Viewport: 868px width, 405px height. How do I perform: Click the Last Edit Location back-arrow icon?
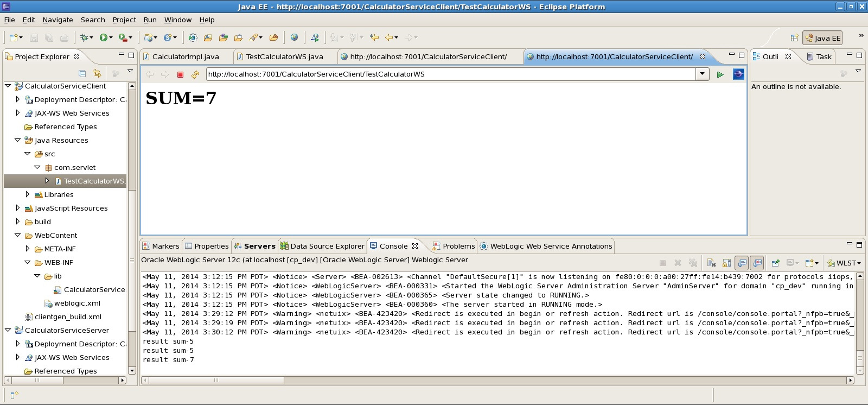tap(374, 37)
